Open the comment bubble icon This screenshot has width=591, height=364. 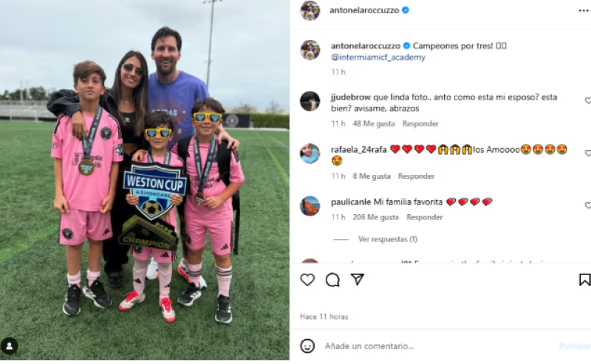(332, 280)
